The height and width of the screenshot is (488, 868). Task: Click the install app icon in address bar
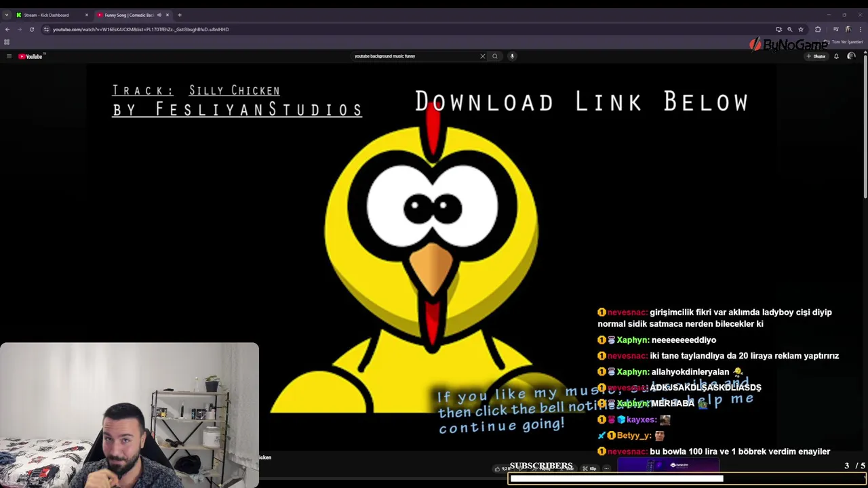pyautogui.click(x=778, y=29)
